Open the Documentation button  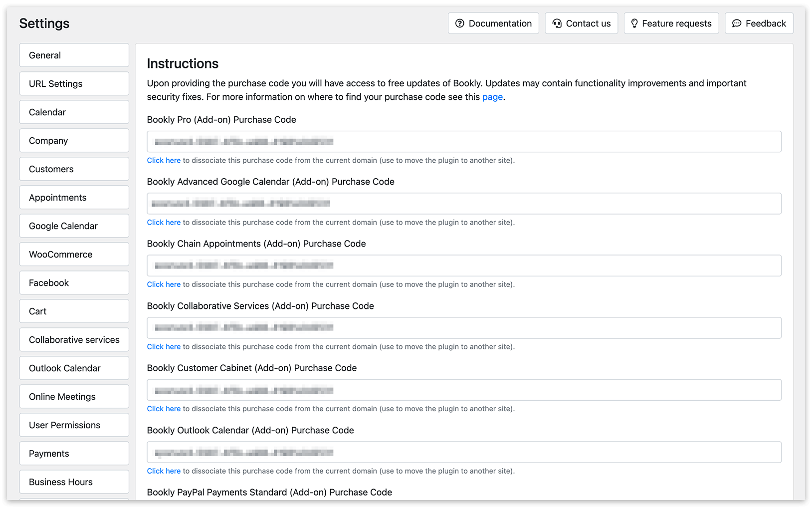click(x=493, y=23)
